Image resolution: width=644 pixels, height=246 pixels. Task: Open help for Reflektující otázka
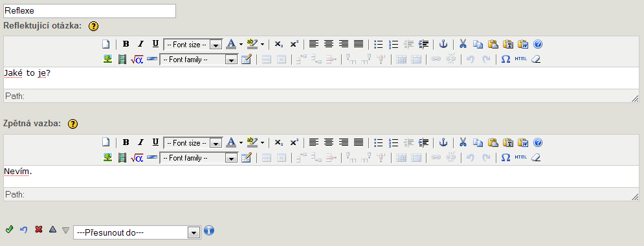pyautogui.click(x=94, y=27)
